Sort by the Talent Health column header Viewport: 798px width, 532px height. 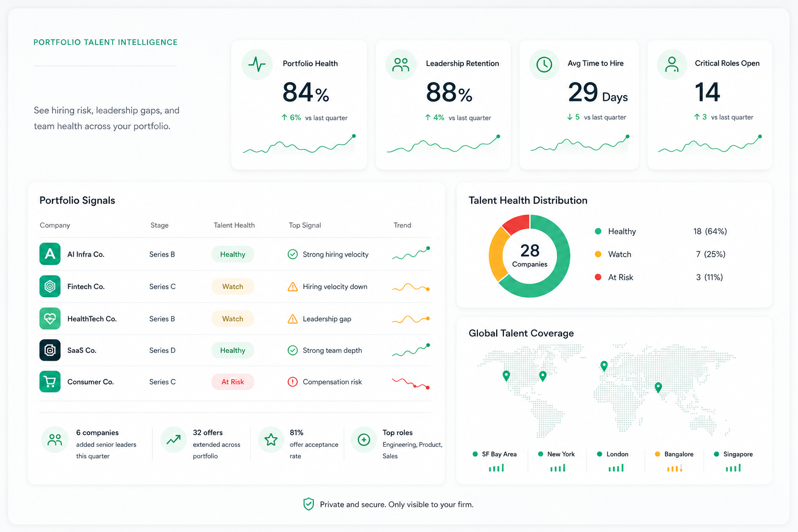tap(234, 225)
